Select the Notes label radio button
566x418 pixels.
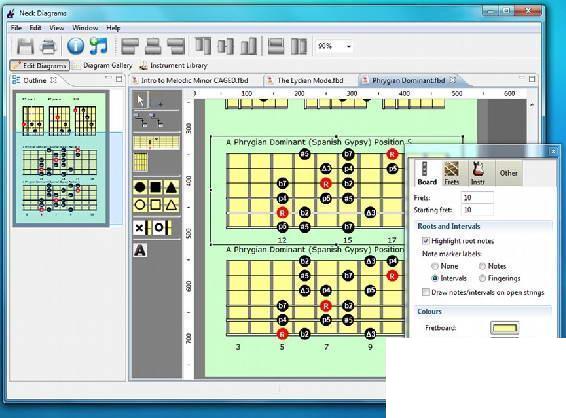(x=482, y=266)
